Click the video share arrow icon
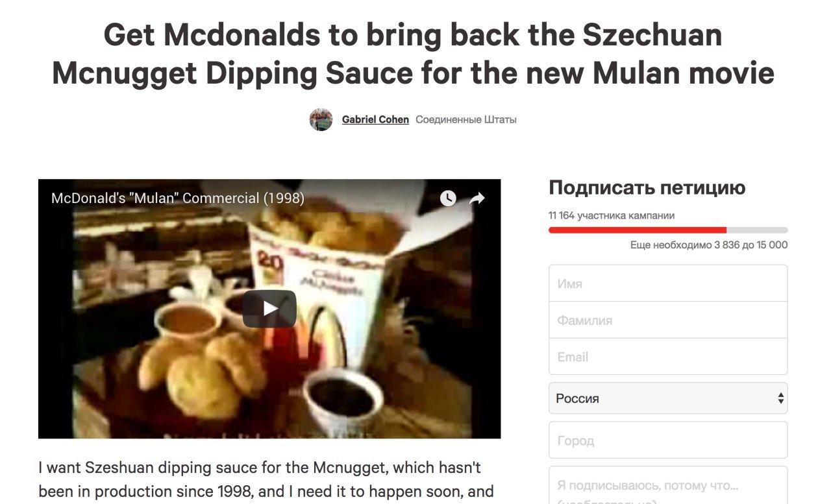This screenshot has height=504, width=831. point(477,198)
